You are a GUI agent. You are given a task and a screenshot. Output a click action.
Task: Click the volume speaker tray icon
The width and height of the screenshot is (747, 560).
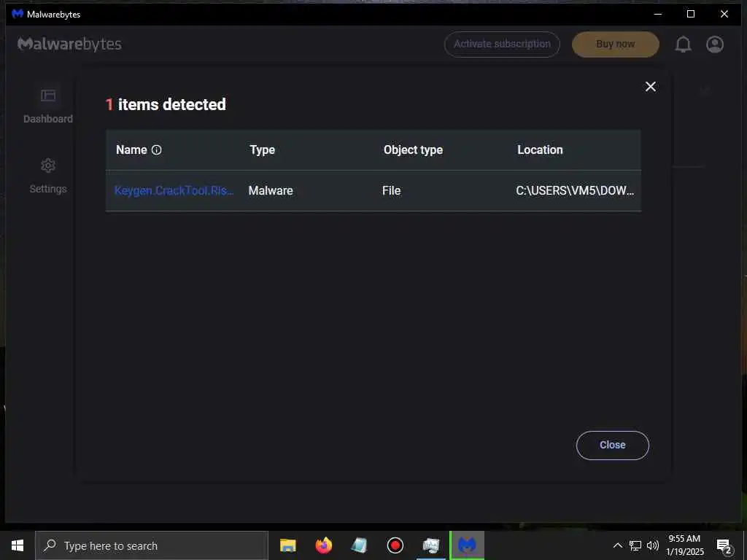pos(653,545)
